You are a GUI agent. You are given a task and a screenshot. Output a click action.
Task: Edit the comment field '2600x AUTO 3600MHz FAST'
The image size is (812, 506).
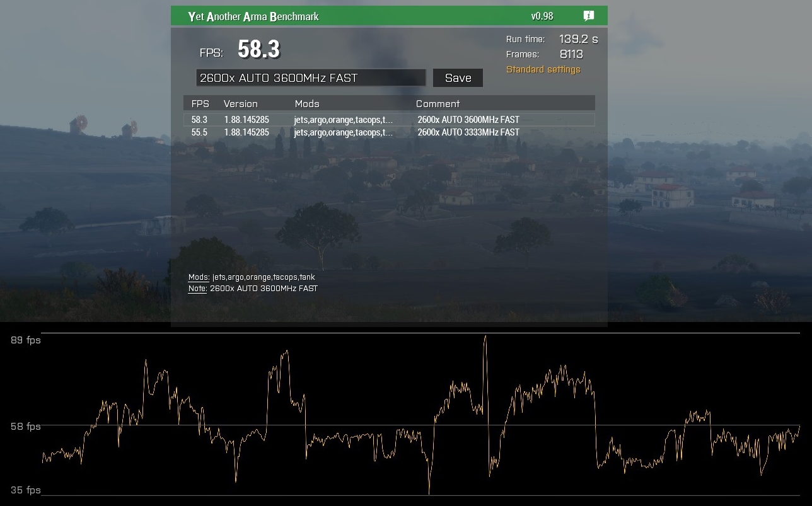311,78
